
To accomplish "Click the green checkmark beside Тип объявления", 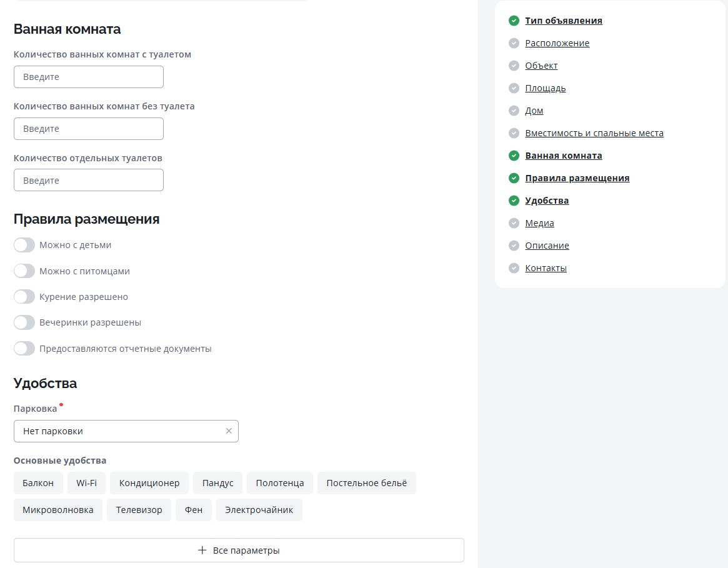I will click(514, 21).
